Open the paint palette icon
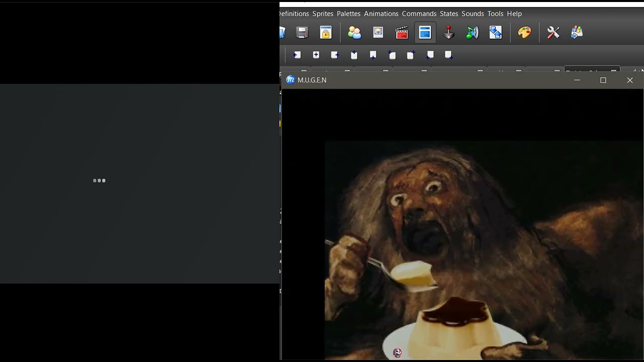 pyautogui.click(x=525, y=33)
